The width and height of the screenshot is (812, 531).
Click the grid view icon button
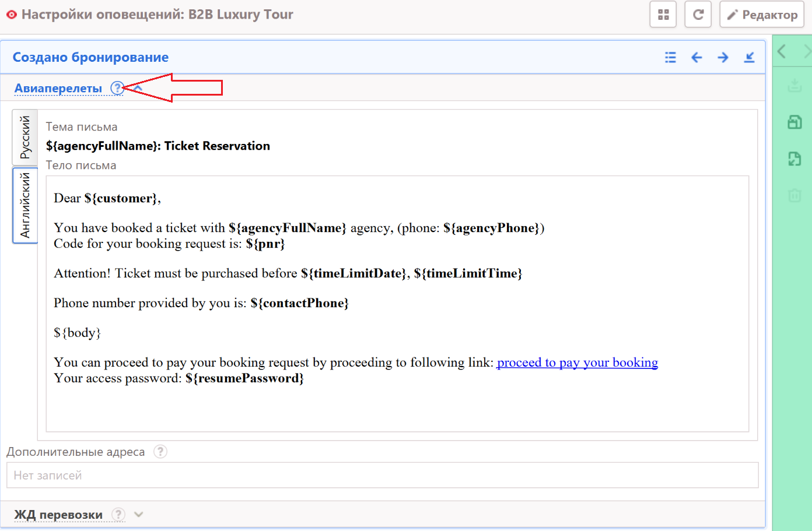(663, 15)
